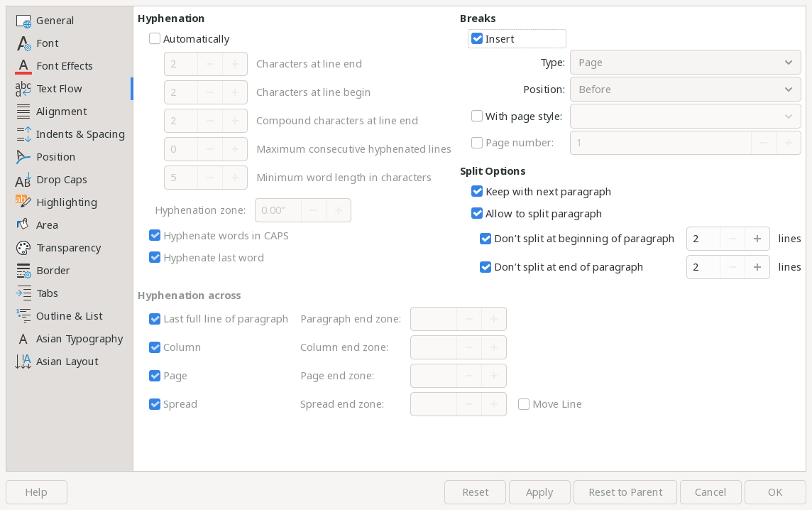Uncheck Allow to split paragraph
Image resolution: width=812 pixels, height=510 pixels.
tap(477, 214)
